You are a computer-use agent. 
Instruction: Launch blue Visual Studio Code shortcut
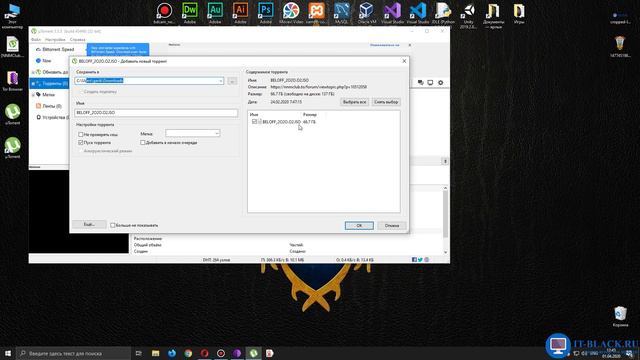[418, 12]
